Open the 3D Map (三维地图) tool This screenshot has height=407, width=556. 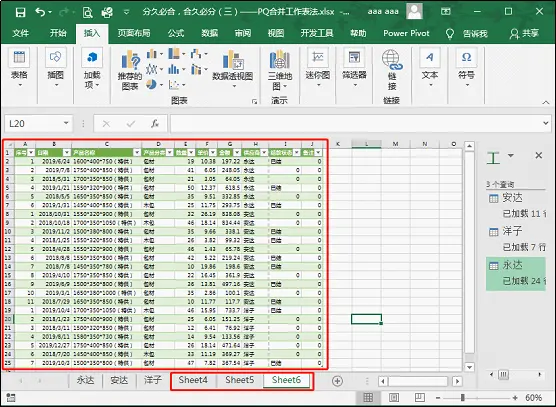point(280,60)
